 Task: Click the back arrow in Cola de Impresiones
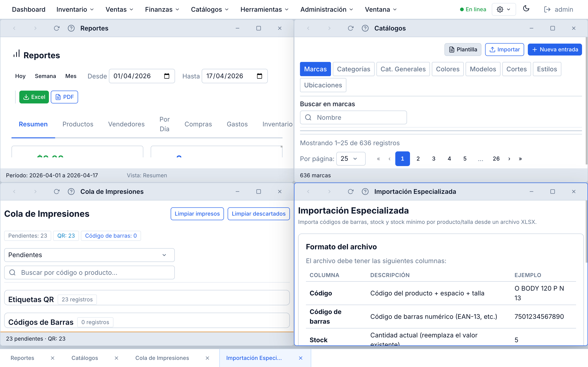coord(14,192)
